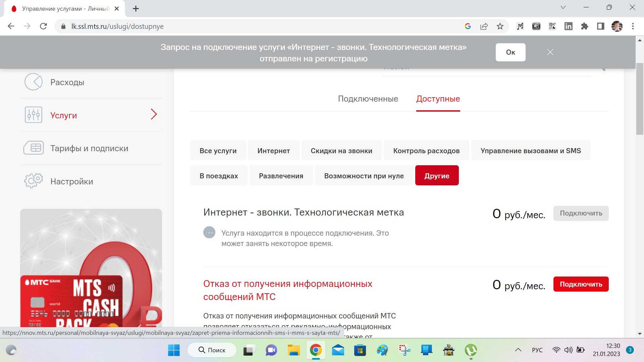Click the Расходы pie chart icon
Screen dimensions: 644x362
click(34, 82)
